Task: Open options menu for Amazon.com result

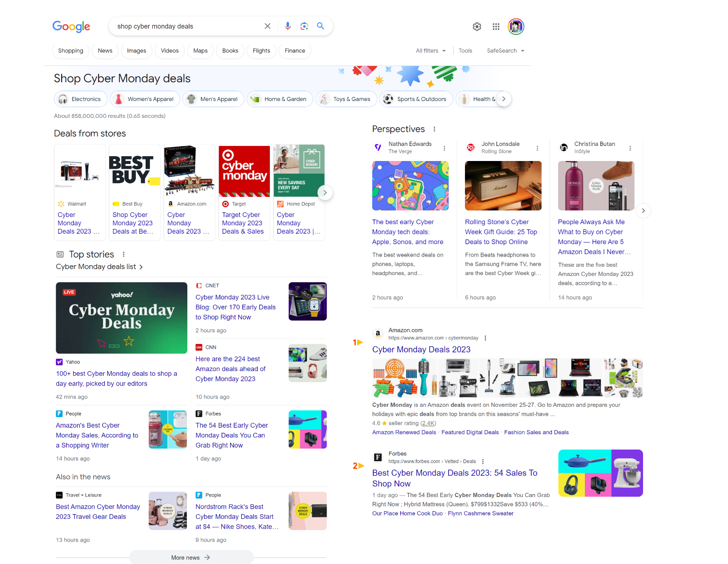Action: point(485,338)
